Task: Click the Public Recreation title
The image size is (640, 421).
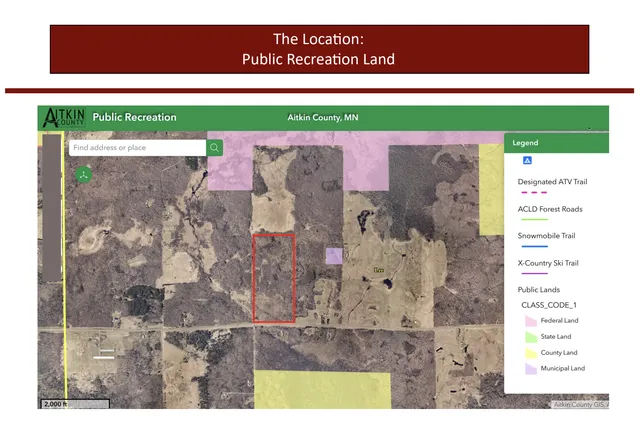Action: pyautogui.click(x=134, y=118)
